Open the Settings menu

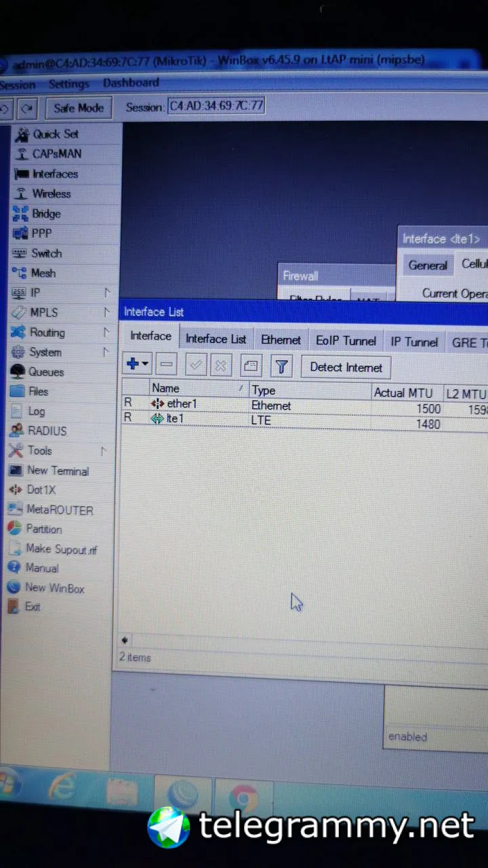[68, 84]
